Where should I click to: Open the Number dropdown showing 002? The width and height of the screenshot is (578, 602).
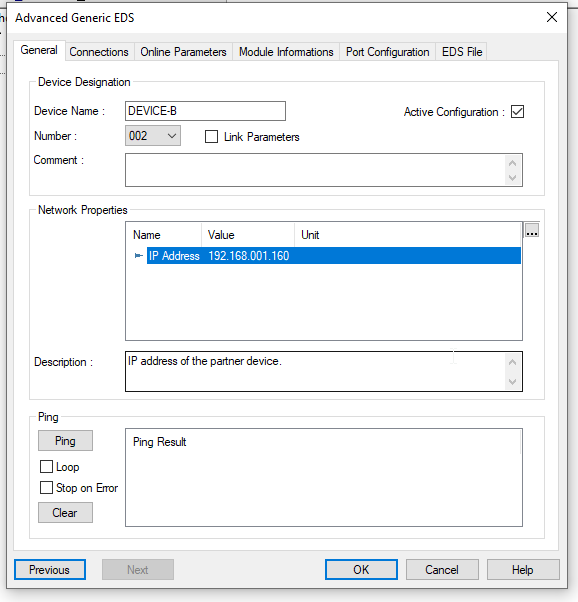tap(153, 136)
